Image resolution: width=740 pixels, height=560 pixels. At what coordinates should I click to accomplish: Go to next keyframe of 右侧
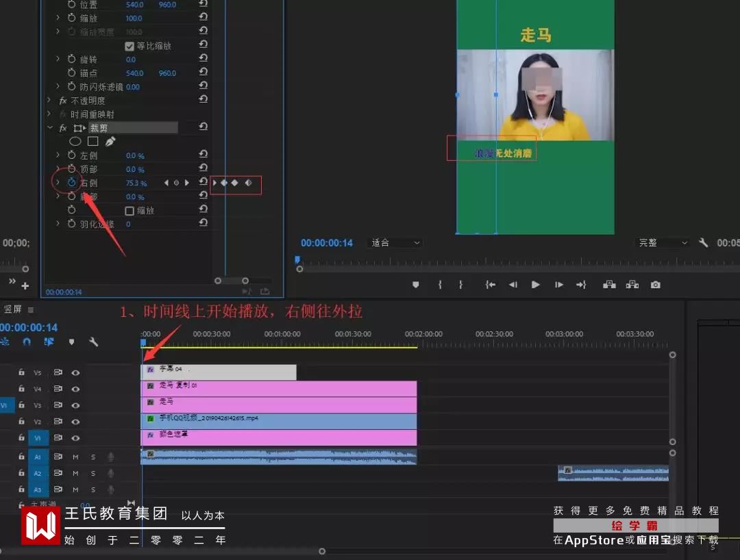point(187,182)
